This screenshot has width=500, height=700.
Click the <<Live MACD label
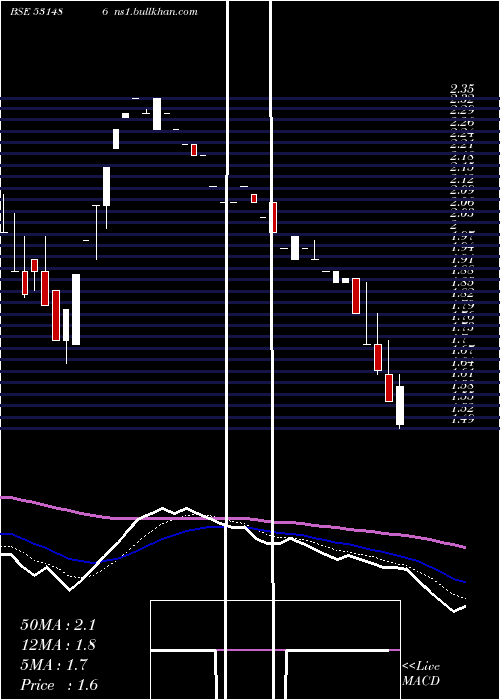pyautogui.click(x=421, y=674)
